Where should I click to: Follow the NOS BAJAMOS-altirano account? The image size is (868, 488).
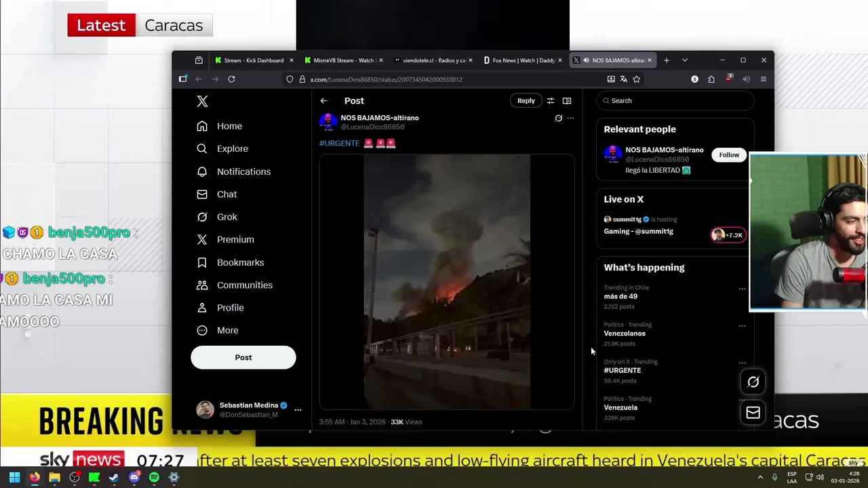coord(729,155)
